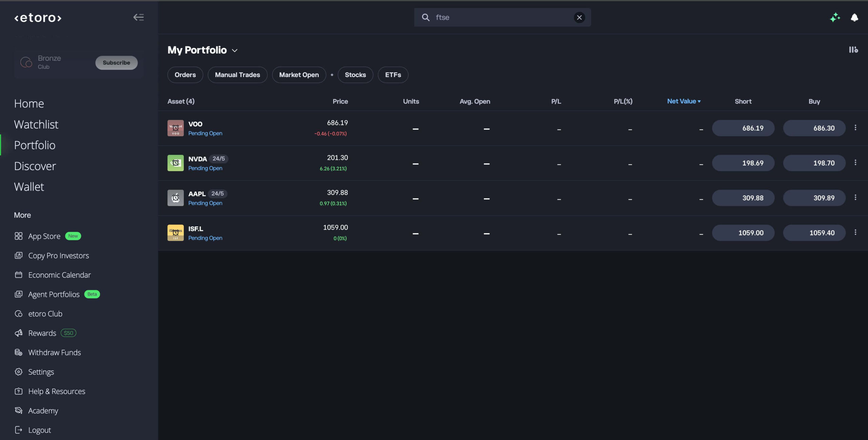Click VOO price change -0.46 (-0.07%)

330,134
